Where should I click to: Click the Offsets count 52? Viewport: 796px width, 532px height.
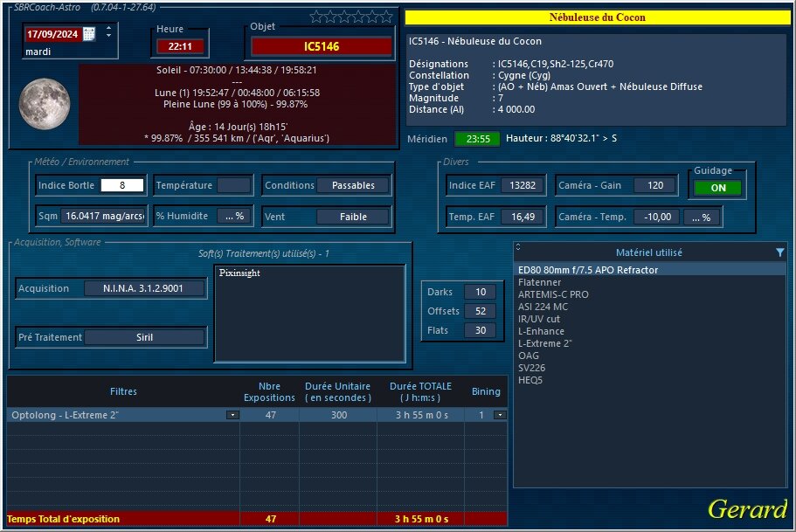click(481, 311)
